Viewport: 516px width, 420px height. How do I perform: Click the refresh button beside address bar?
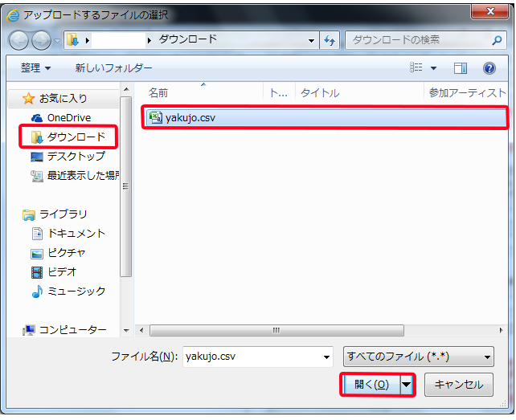click(x=330, y=40)
